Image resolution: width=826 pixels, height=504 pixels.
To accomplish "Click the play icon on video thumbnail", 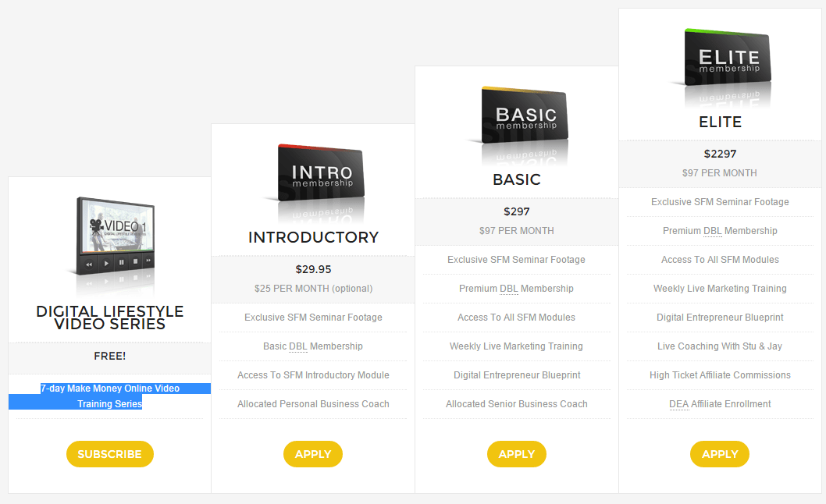I will click(107, 264).
